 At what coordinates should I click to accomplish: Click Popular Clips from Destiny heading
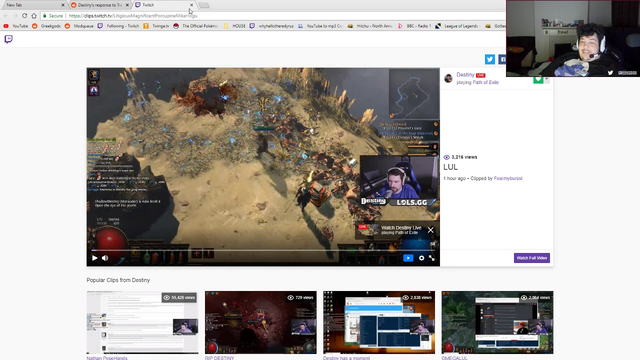118,280
